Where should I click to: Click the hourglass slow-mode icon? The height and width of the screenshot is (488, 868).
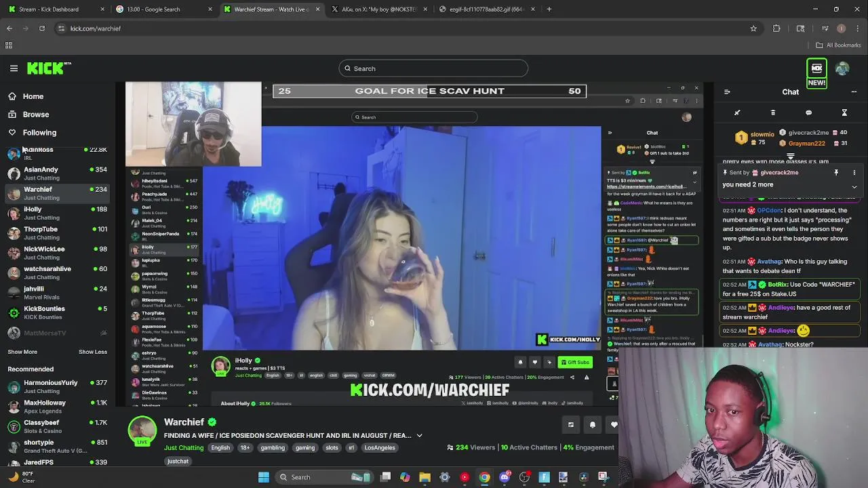pyautogui.click(x=844, y=113)
